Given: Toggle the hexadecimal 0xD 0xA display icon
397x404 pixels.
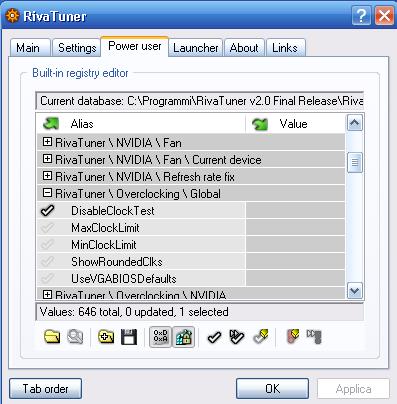Looking at the screenshot, I should coord(160,337).
